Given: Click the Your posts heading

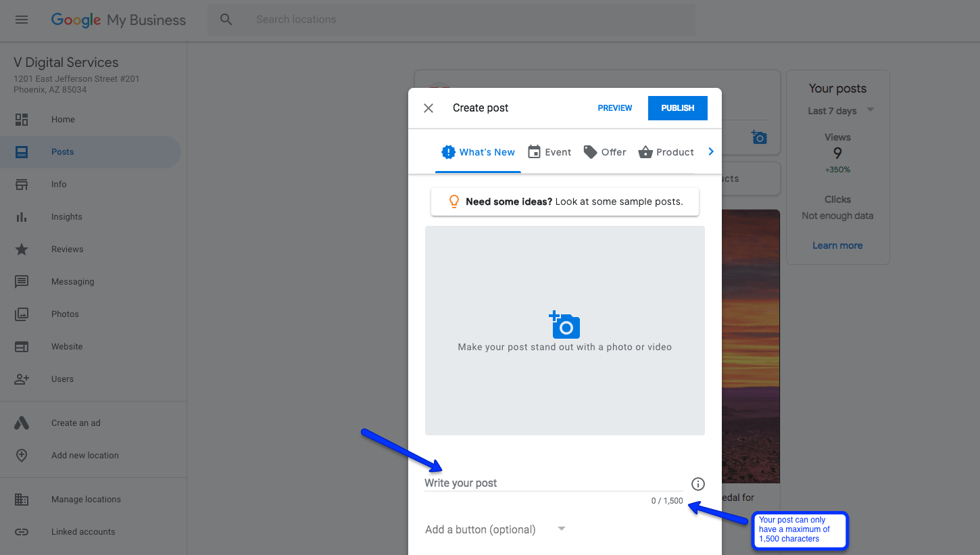Looking at the screenshot, I should click(837, 89).
